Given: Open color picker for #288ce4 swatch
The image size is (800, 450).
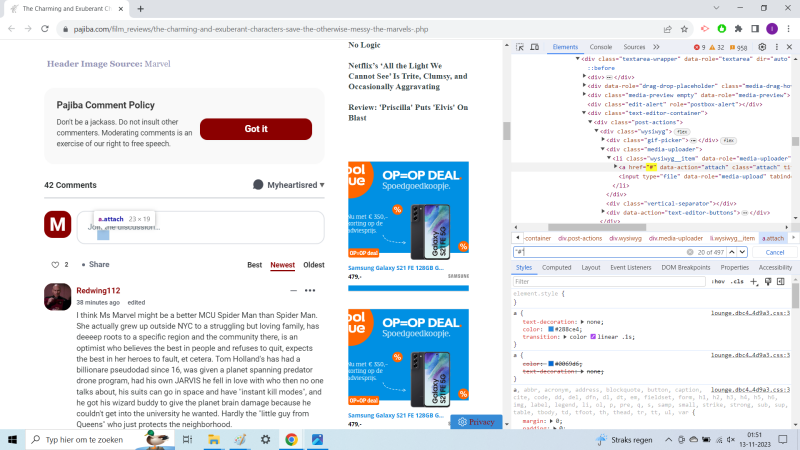Looking at the screenshot, I should click(551, 330).
